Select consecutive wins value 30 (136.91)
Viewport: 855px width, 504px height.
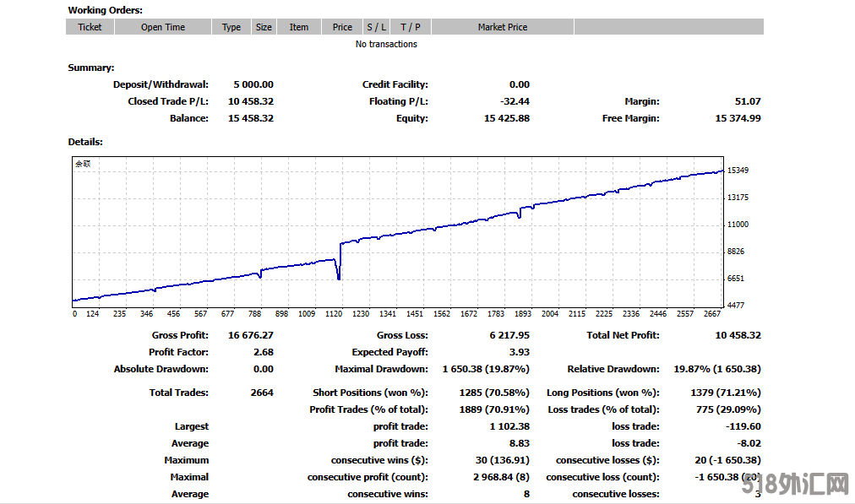click(x=502, y=460)
